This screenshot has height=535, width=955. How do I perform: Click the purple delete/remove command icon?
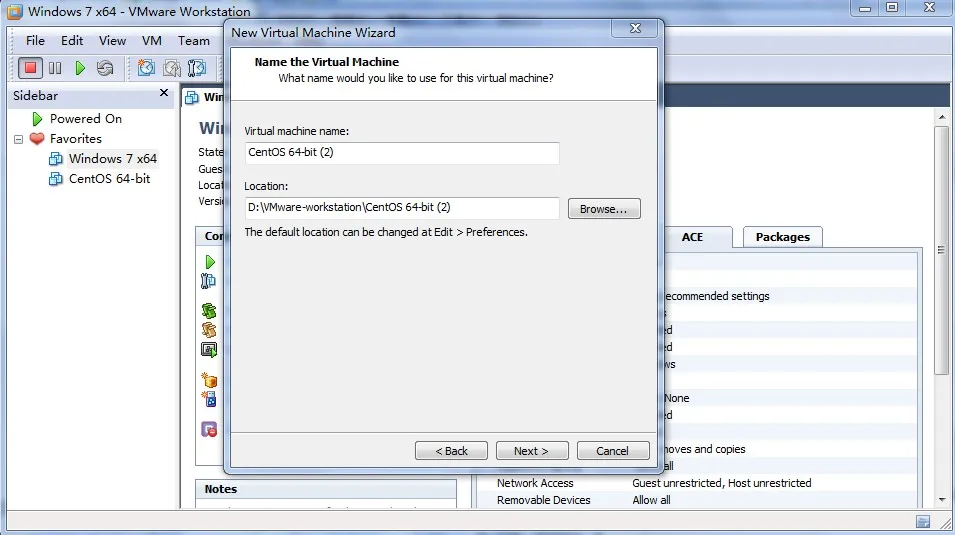[x=209, y=430]
